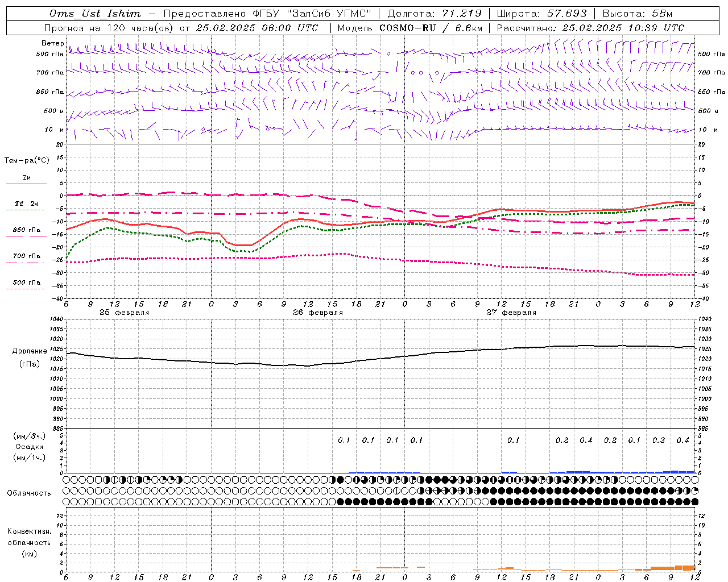Click the -40 value on left temperature axis

[x=58, y=298]
